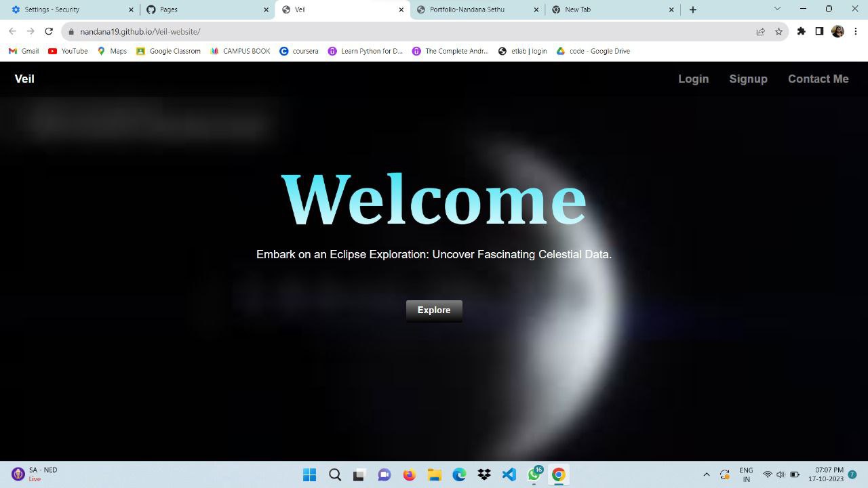Screen dimensions: 868x488
Task: Toggle the Chrome side panel
Action: coord(819,31)
